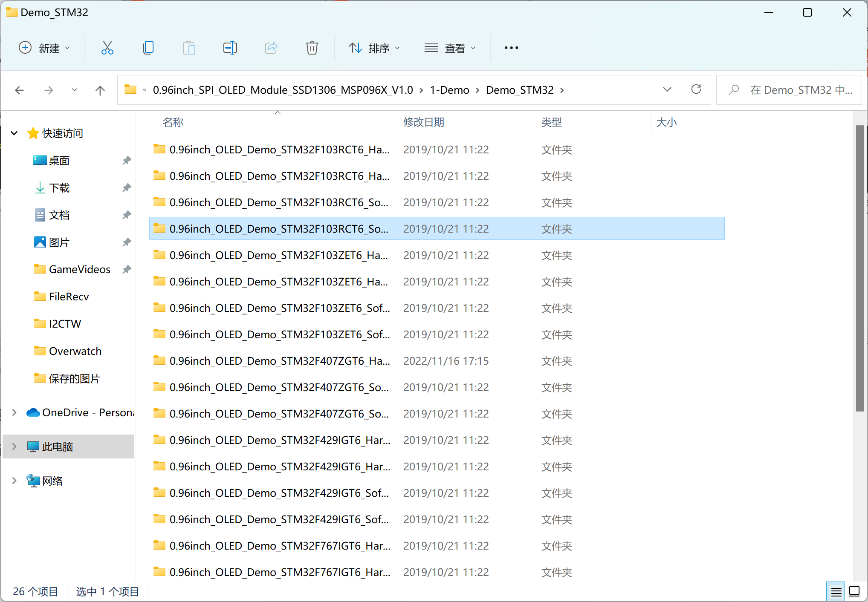Open the 排序 sort menu

click(374, 48)
